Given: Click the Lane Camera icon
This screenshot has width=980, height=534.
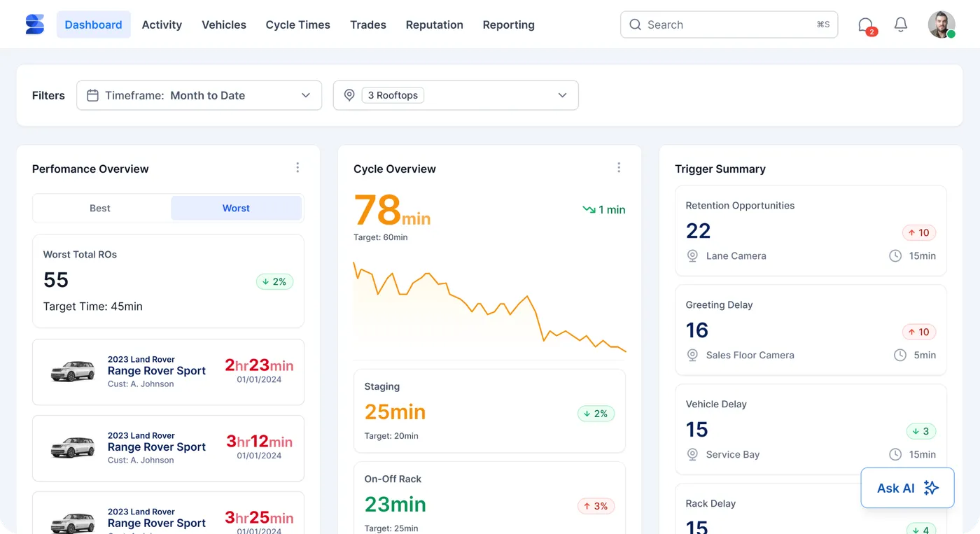Looking at the screenshot, I should coord(692,256).
